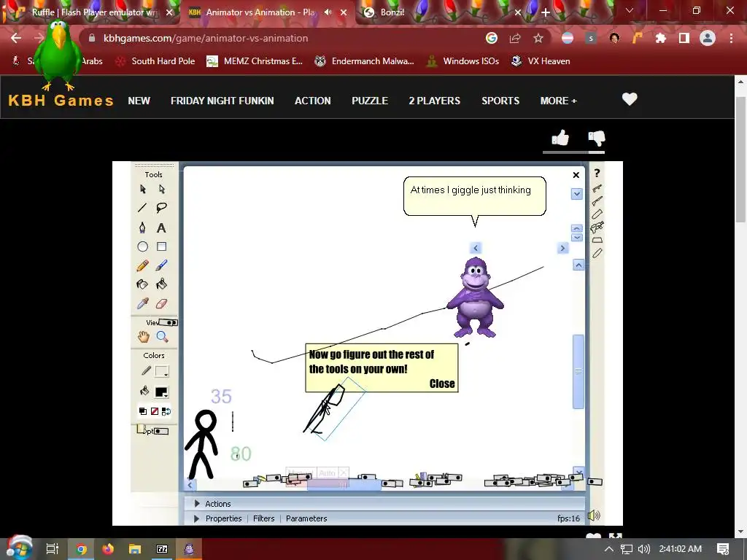Click the down chevron below the X
Image resolution: width=747 pixels, height=560 pixels.
point(577,194)
